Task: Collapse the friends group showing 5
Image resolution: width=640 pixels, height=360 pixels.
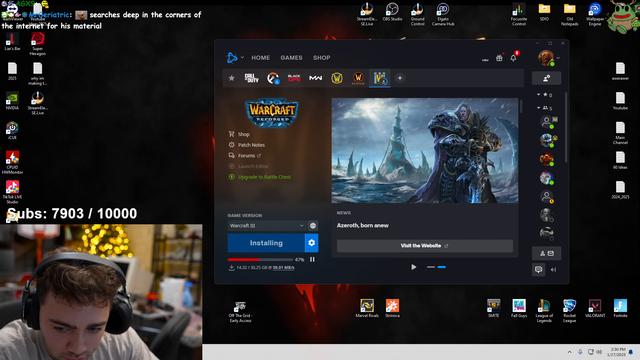Action: [x=538, y=108]
